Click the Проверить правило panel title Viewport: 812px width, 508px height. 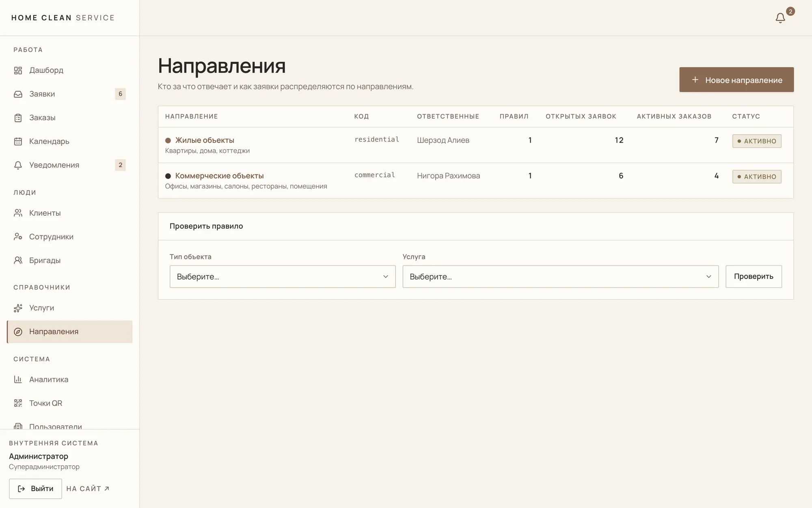click(206, 226)
